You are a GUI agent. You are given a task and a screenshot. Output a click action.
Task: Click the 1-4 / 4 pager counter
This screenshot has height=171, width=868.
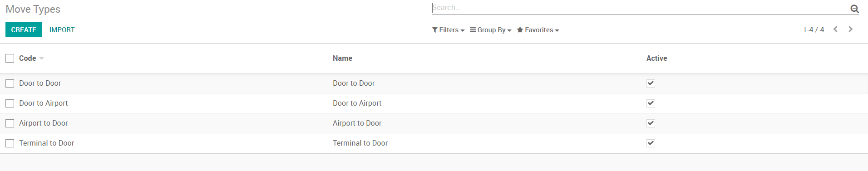813,29
